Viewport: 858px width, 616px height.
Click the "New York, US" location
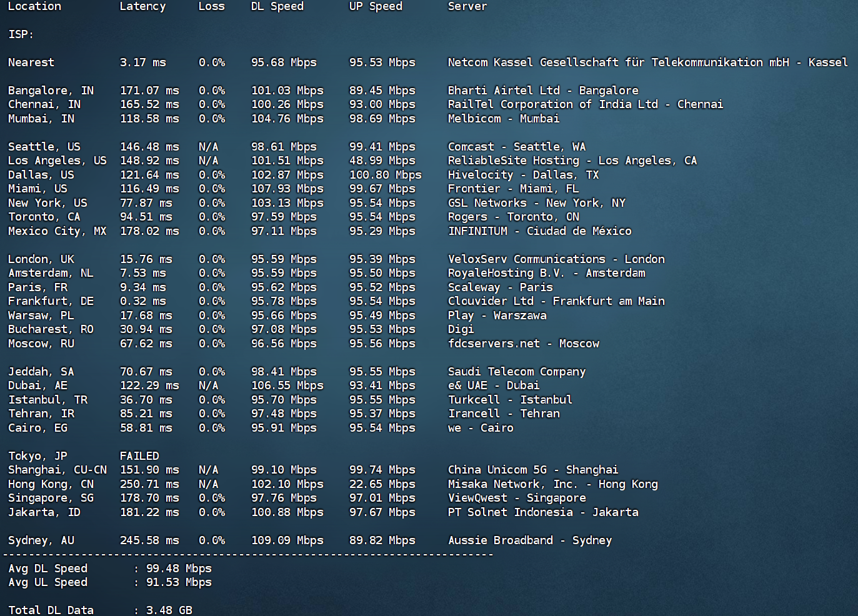(47, 203)
